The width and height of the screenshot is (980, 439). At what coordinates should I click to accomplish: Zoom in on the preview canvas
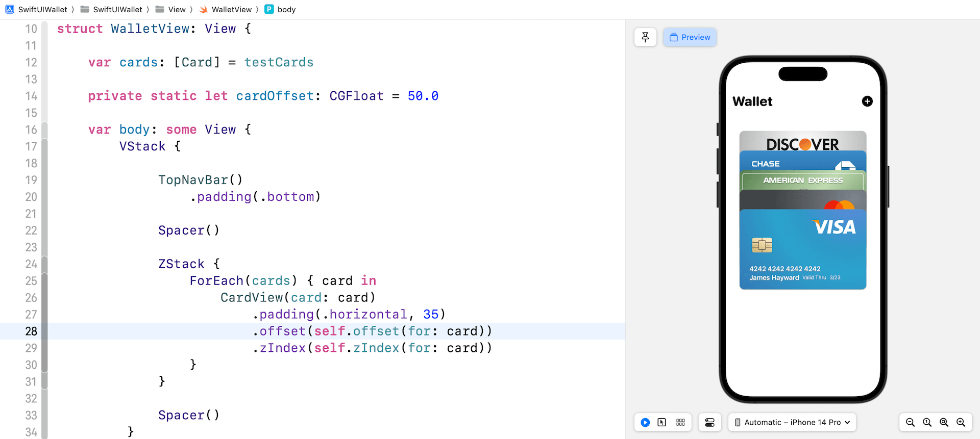[x=961, y=422]
